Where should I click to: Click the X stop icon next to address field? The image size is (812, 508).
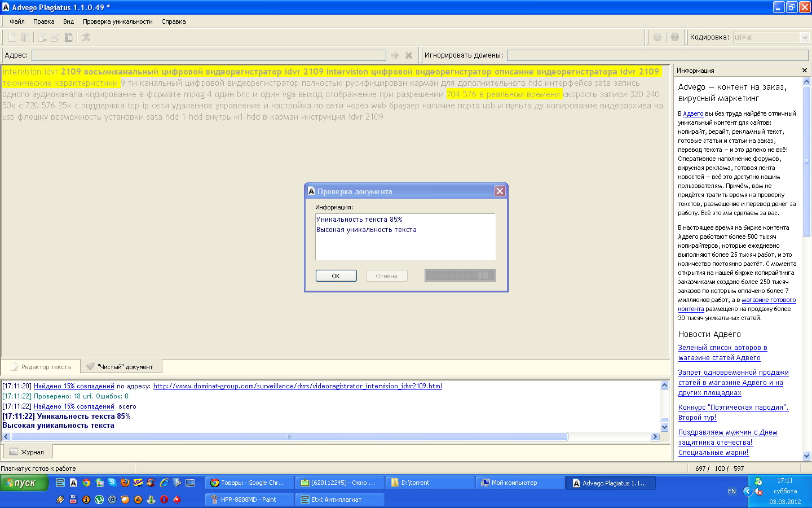pyautogui.click(x=409, y=55)
